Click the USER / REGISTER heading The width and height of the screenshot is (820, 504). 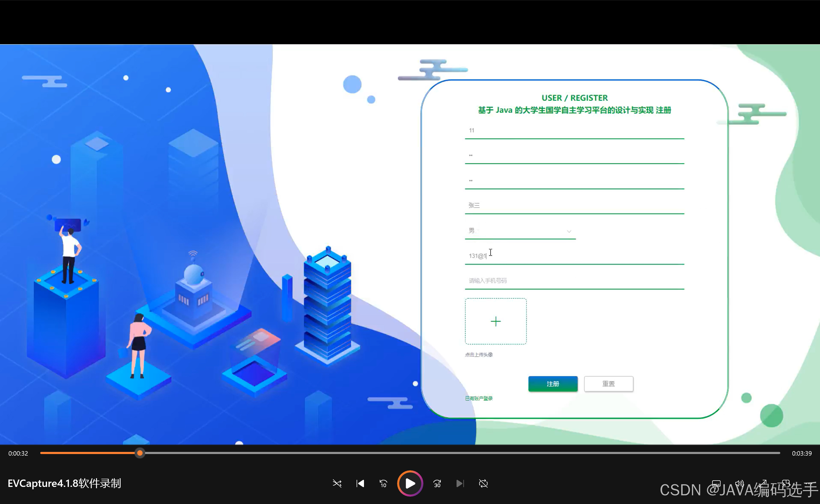click(575, 98)
